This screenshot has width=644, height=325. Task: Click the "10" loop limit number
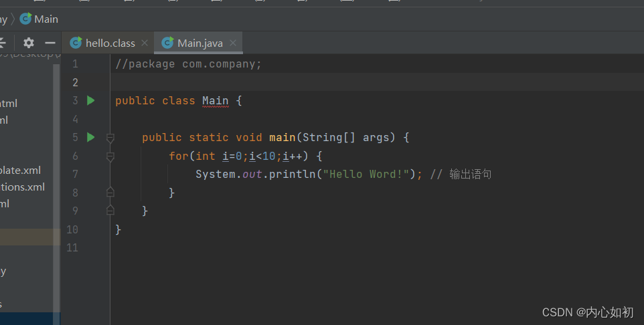(x=268, y=156)
